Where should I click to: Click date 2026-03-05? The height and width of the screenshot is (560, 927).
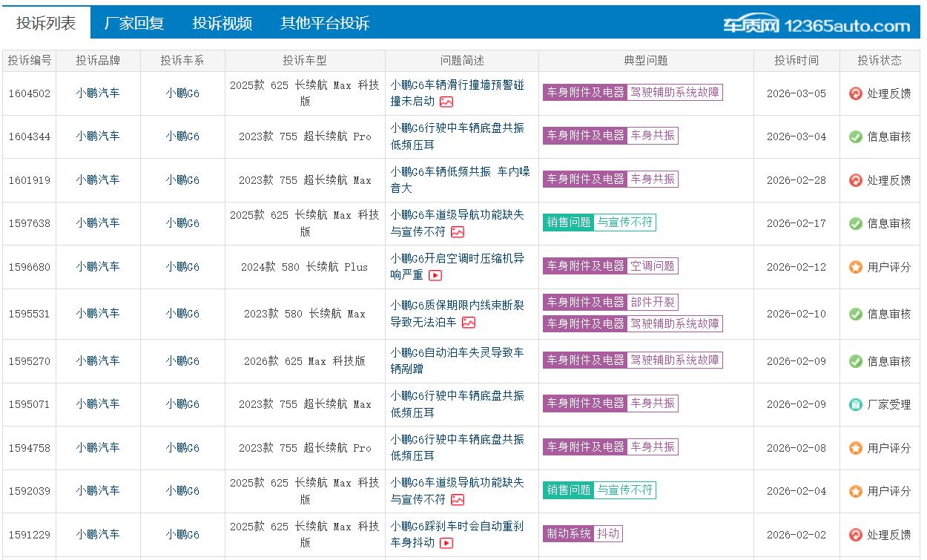[x=796, y=93]
